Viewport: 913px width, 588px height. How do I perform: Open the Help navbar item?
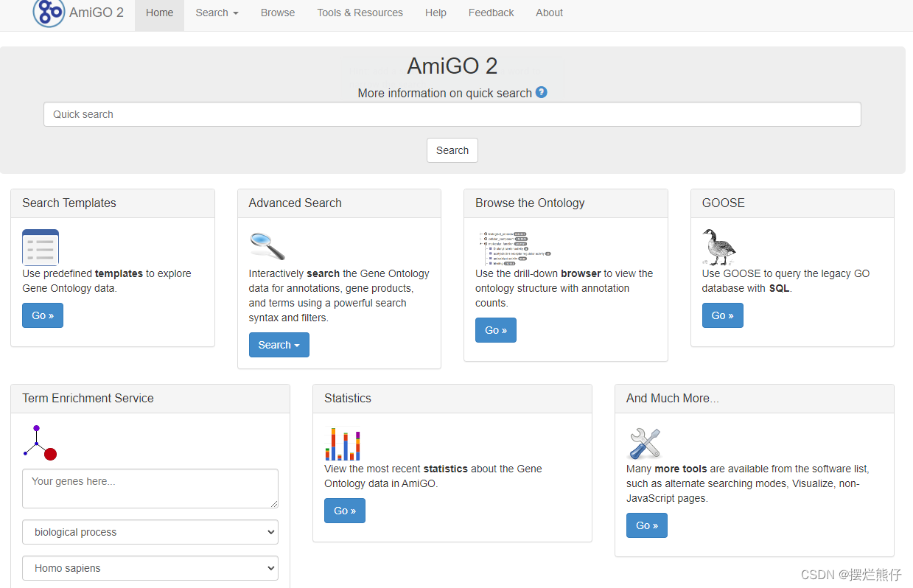click(435, 13)
